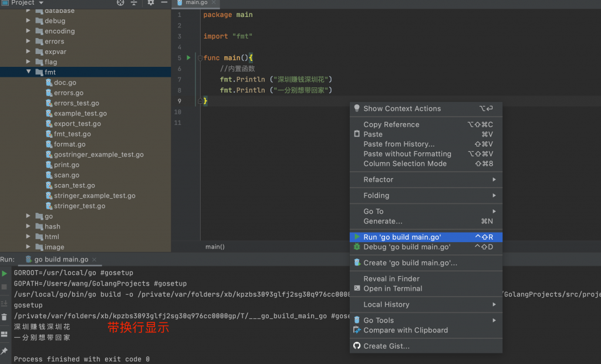
Task: Select export_test.go file
Action: click(x=77, y=124)
